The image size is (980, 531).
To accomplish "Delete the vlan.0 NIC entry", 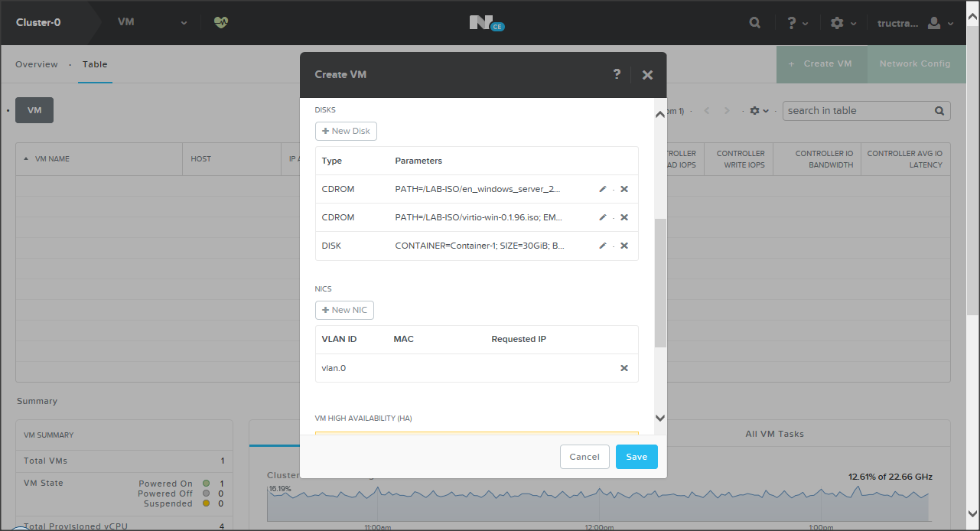I will point(624,368).
